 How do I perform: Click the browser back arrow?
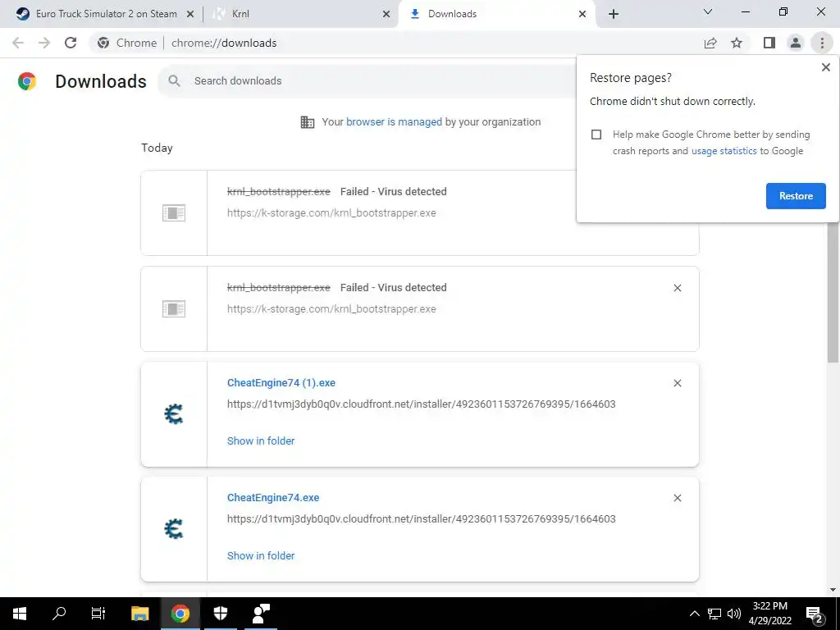(x=18, y=43)
